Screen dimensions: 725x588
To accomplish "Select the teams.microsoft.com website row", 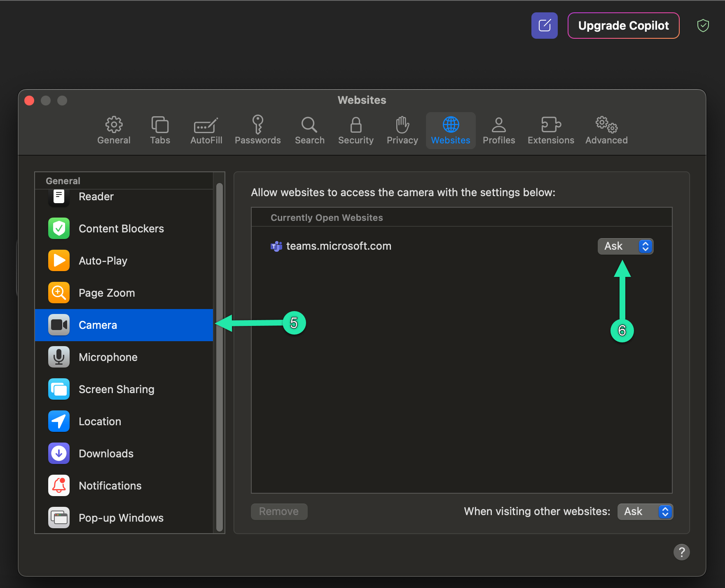I will 461,246.
